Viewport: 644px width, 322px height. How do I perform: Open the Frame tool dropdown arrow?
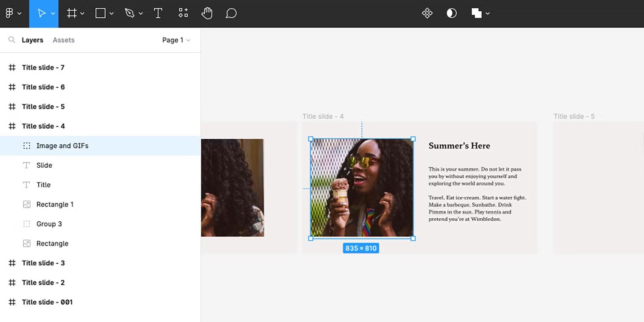(82, 13)
